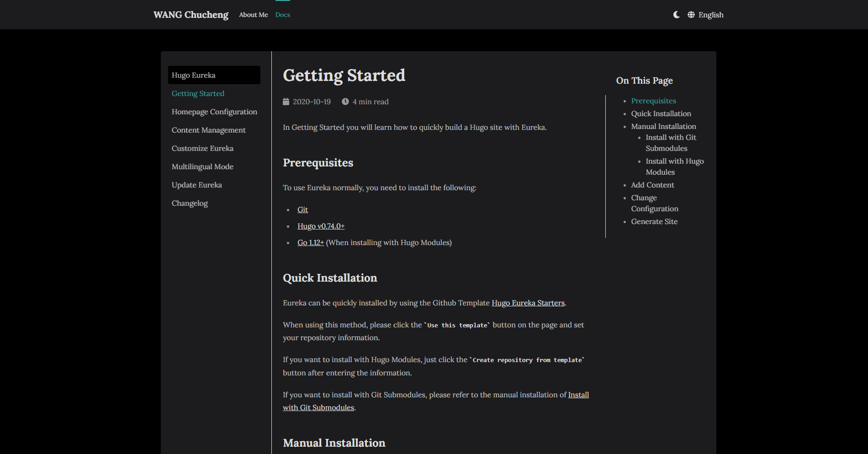Open the Docs menu item
Screen dimensions: 868x454
[x=283, y=15]
